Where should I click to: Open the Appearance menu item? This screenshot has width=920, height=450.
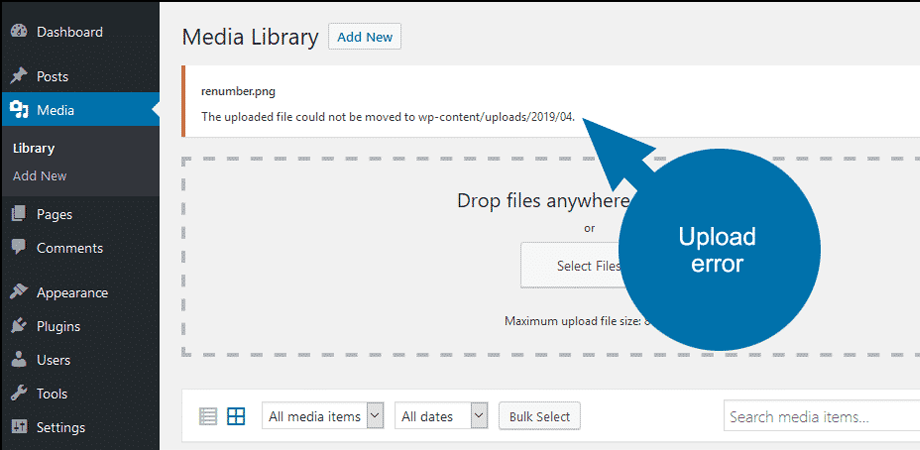[80, 292]
